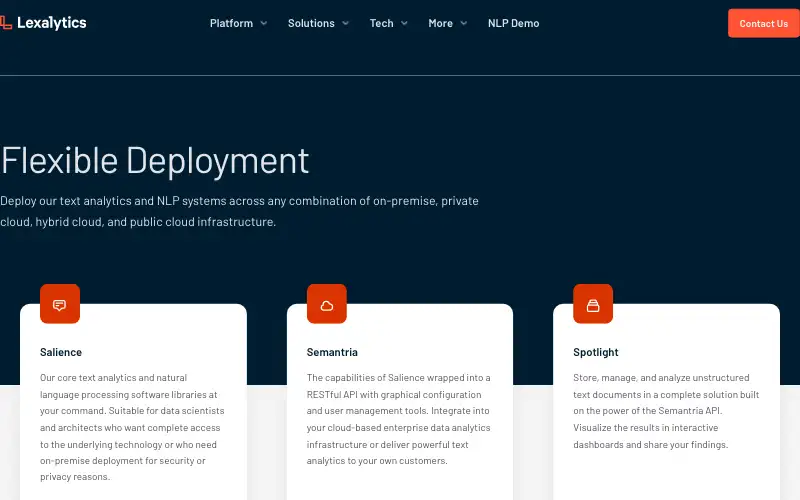
Task: Select the Salience card heading
Action: coord(61,352)
